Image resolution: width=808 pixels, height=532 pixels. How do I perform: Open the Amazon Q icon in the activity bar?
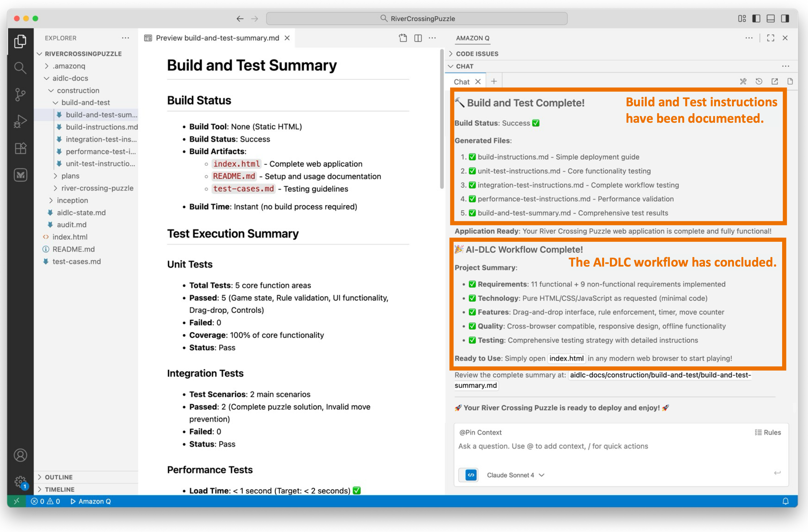click(x=20, y=175)
